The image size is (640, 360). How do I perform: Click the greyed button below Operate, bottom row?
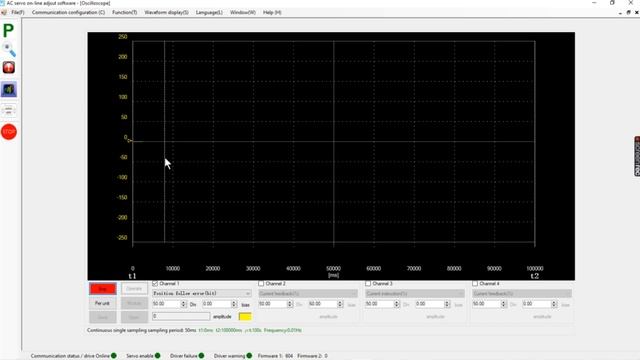coord(134,317)
